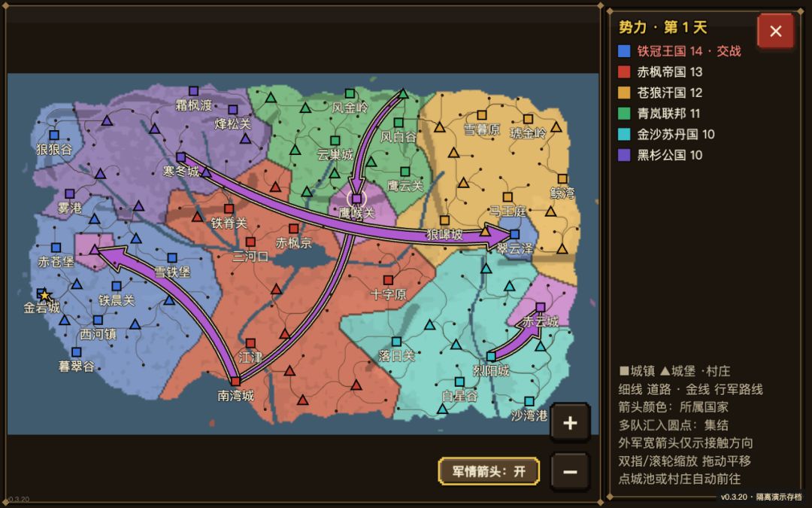
Task: Click the 暮翠谷 town square marker
Action: tap(77, 352)
